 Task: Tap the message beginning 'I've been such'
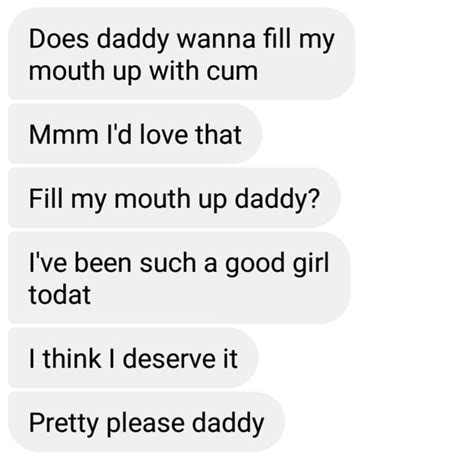pyautogui.click(x=179, y=278)
